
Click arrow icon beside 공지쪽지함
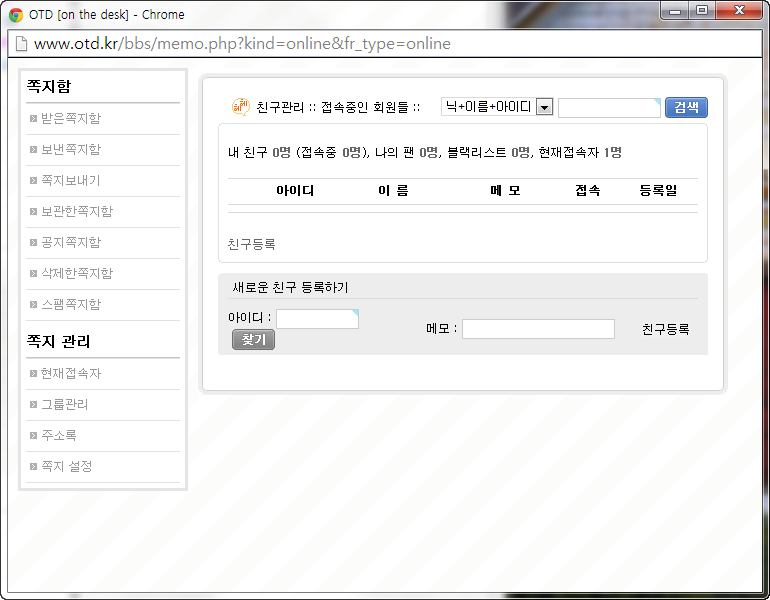[33, 242]
